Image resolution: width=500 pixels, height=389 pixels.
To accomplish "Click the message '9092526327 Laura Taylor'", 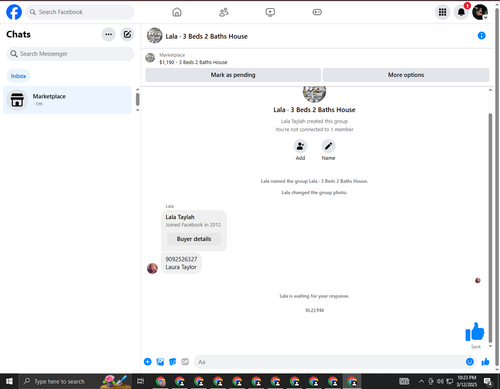I will [x=181, y=263].
